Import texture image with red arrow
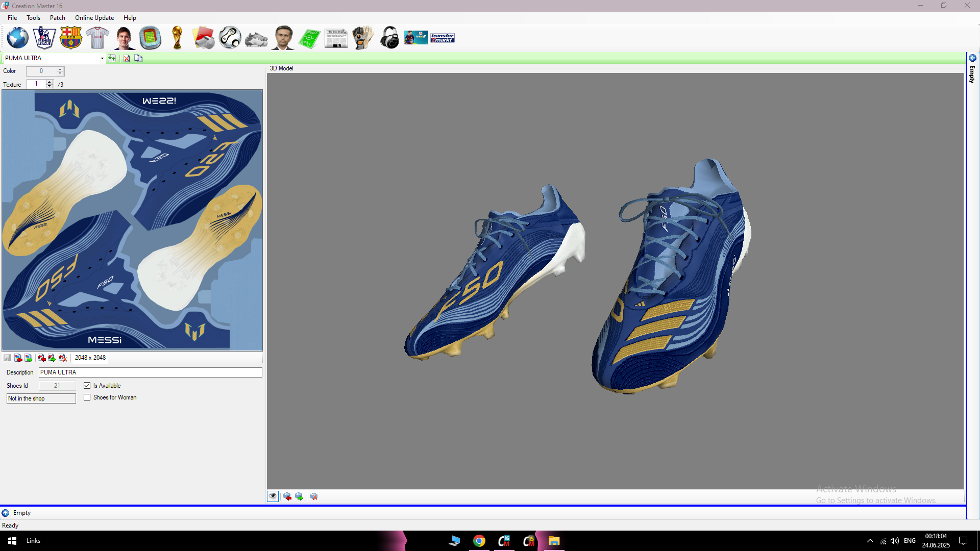The height and width of the screenshot is (551, 980). [18, 358]
